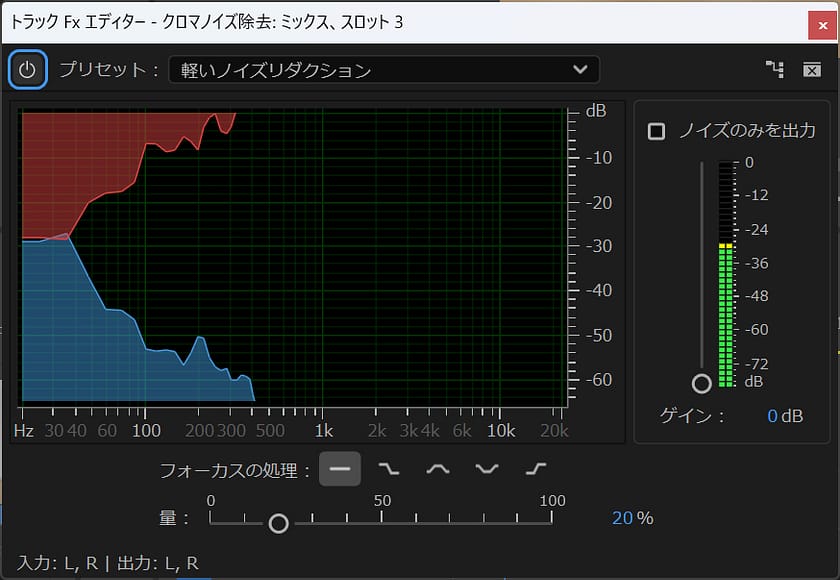The width and height of the screenshot is (840, 580).
Task: Open the channel map routing editor icon
Action: [x=774, y=70]
